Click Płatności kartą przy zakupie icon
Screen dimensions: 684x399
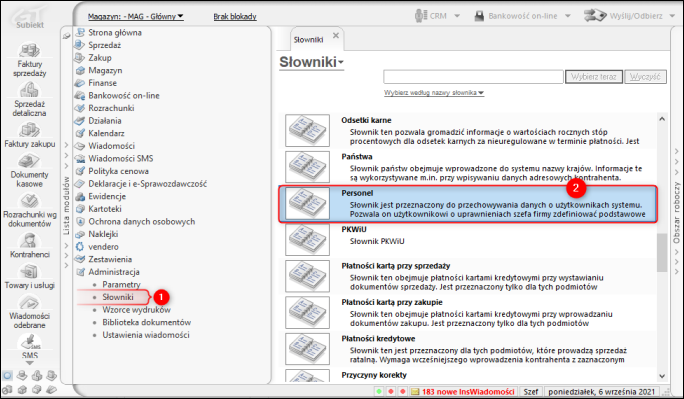tap(308, 312)
